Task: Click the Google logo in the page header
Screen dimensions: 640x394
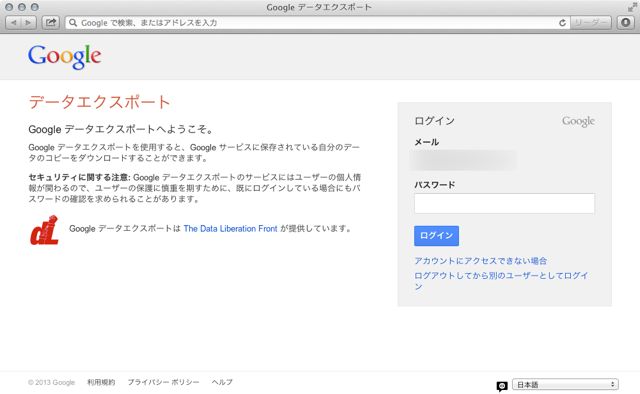Action: click(64, 57)
